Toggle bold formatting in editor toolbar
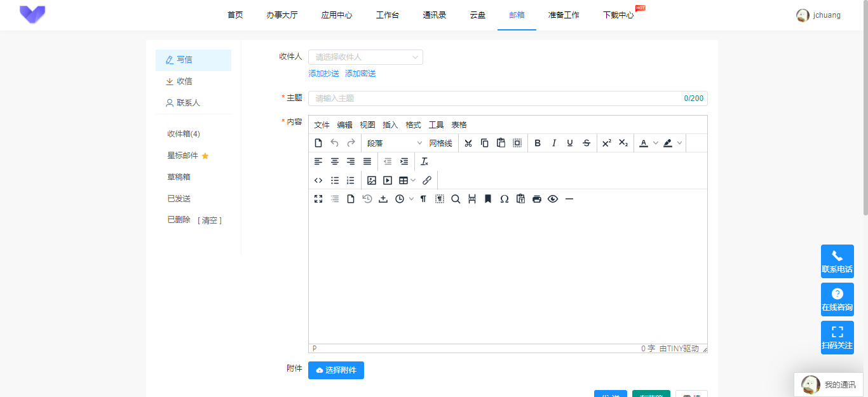The width and height of the screenshot is (868, 397). tap(538, 143)
